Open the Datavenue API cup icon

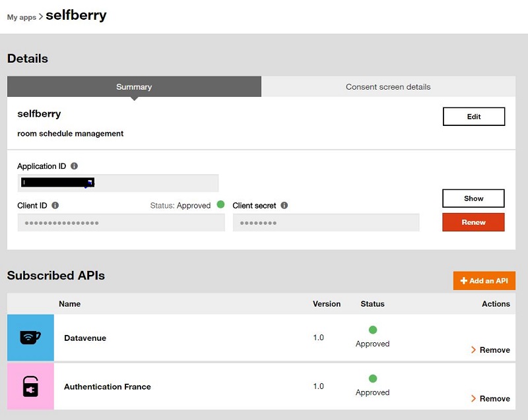point(30,338)
